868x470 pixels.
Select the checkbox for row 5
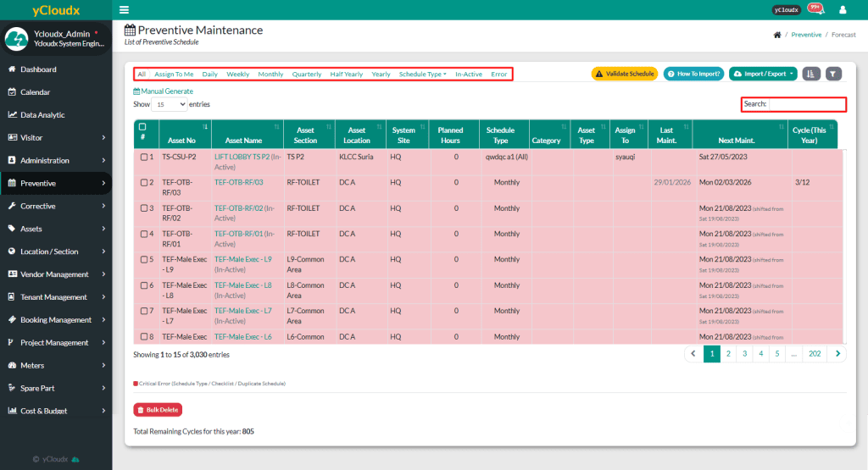pos(144,260)
